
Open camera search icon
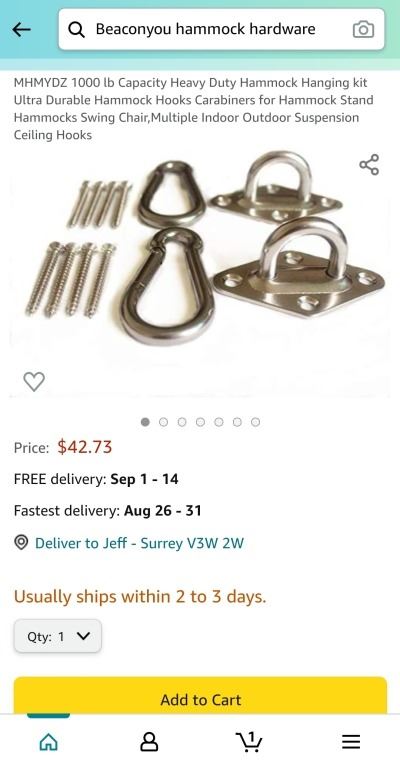pos(363,29)
